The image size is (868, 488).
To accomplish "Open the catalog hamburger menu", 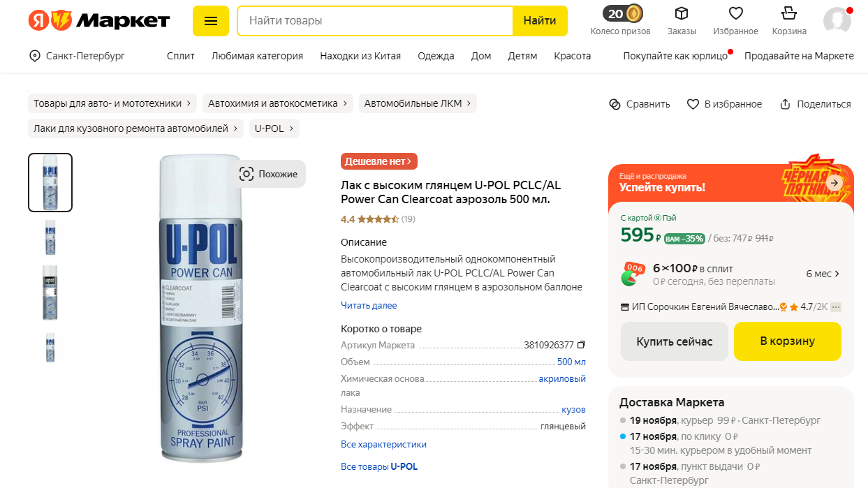I will (211, 21).
